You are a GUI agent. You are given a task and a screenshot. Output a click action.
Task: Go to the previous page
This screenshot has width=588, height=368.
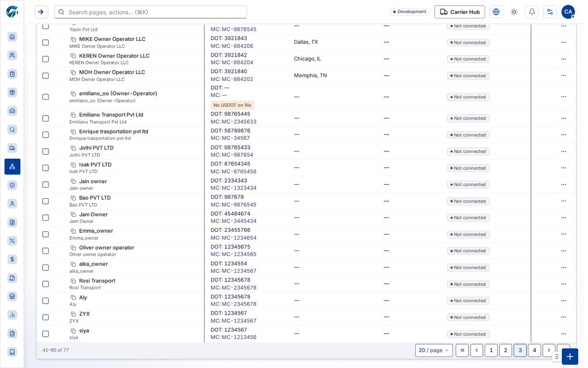pos(477,351)
